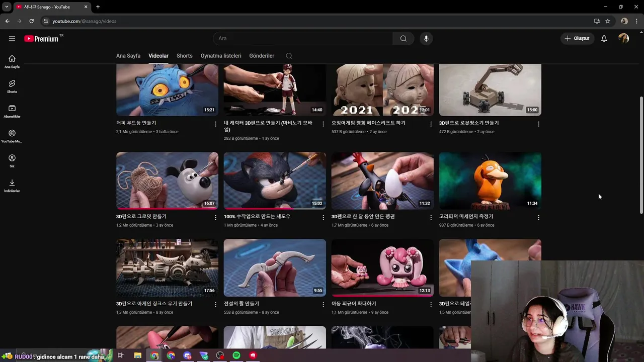The width and height of the screenshot is (644, 362).
Task: Open Spotify from the taskbar
Action: click(236, 355)
